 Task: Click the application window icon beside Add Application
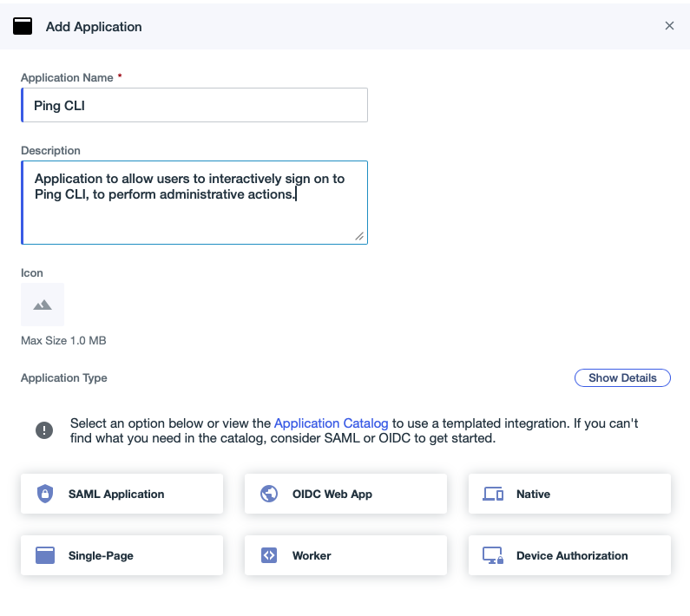click(23, 26)
